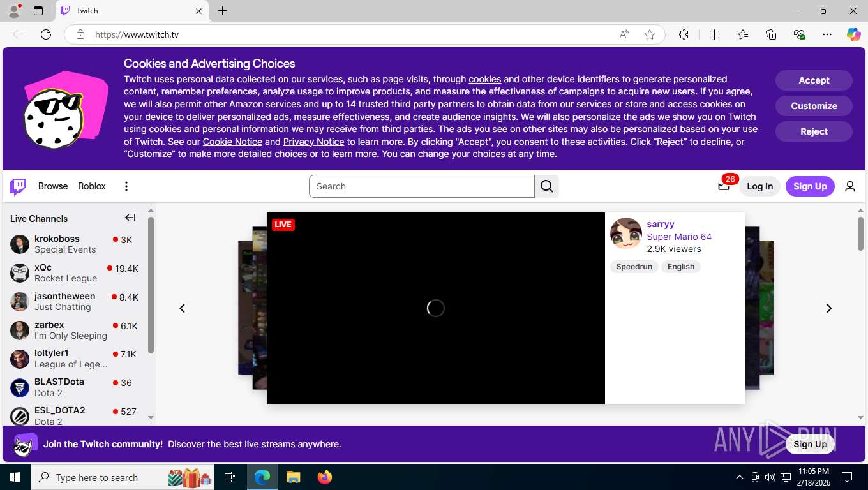Open the cookies link in banner text

pos(484,79)
